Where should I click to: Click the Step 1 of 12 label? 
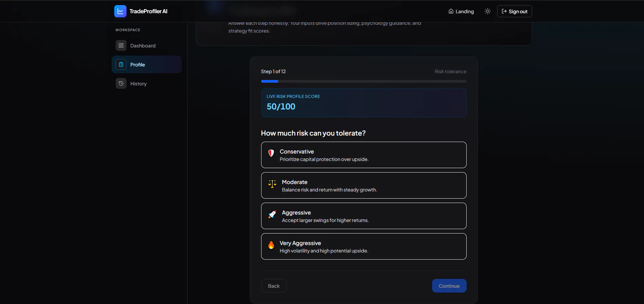pos(273,72)
